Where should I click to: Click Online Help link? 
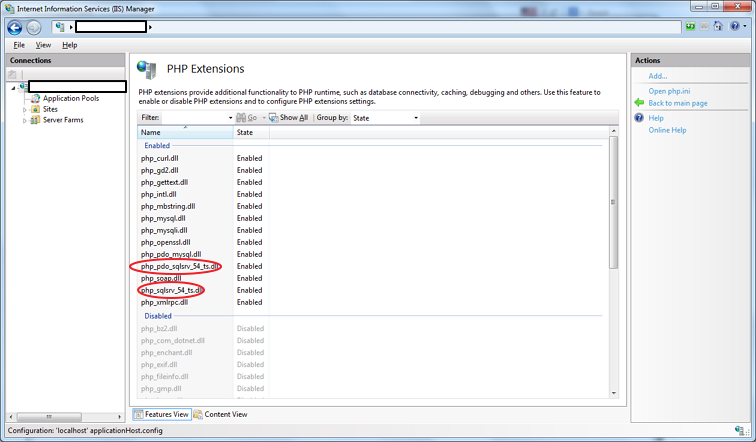[667, 130]
